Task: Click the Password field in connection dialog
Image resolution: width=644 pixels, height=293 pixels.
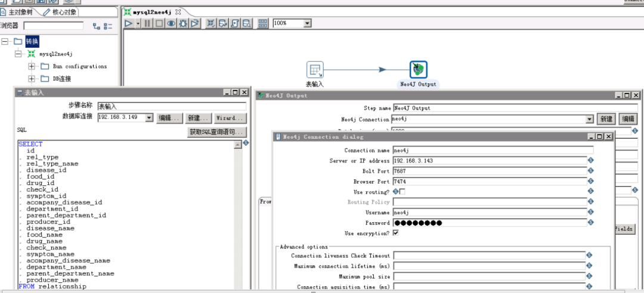Action: pyautogui.click(x=490, y=222)
